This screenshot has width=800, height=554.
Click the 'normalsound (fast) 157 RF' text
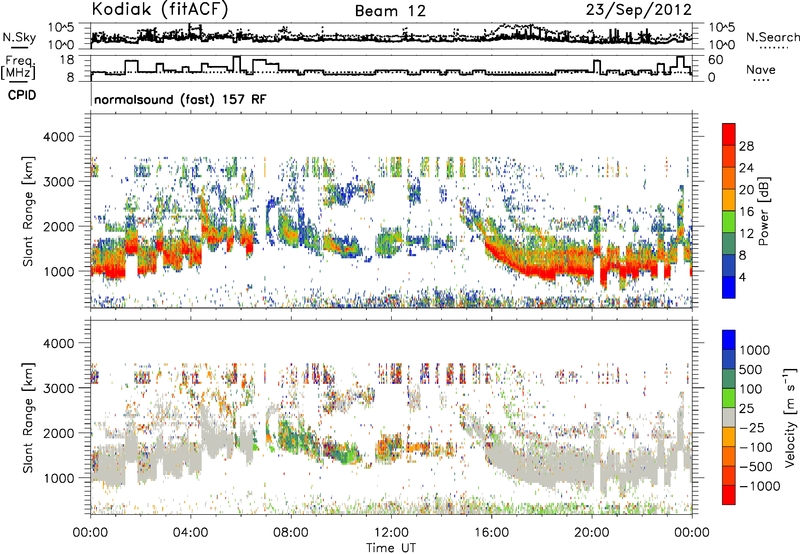[180, 99]
